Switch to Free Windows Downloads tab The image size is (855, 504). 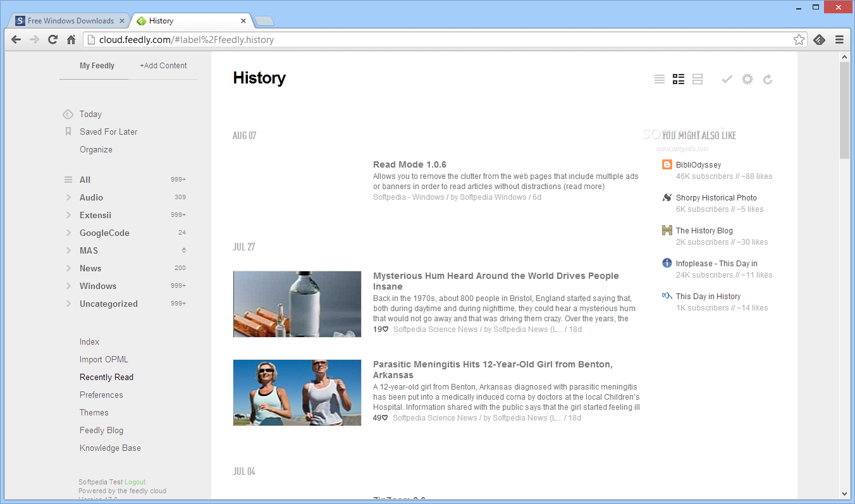pos(70,21)
